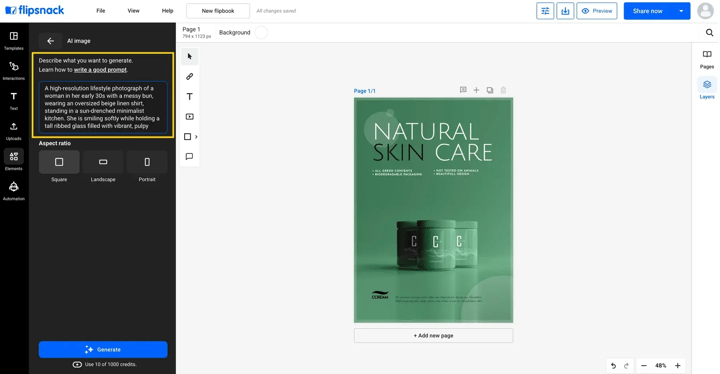This screenshot has width=720, height=374.
Task: Open the Help menu
Action: coord(168,11)
